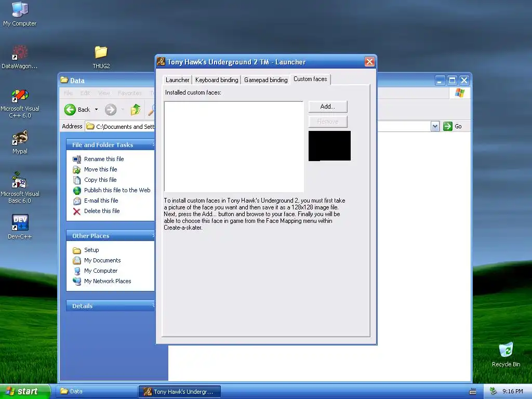This screenshot has height=399, width=532.
Task: Click the on-screen keyboard icon on the taskbar
Action: point(473,392)
